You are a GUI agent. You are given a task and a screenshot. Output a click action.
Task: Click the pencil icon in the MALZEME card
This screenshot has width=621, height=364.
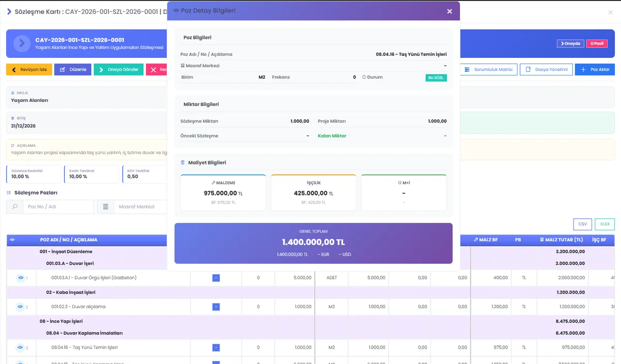coord(214,183)
